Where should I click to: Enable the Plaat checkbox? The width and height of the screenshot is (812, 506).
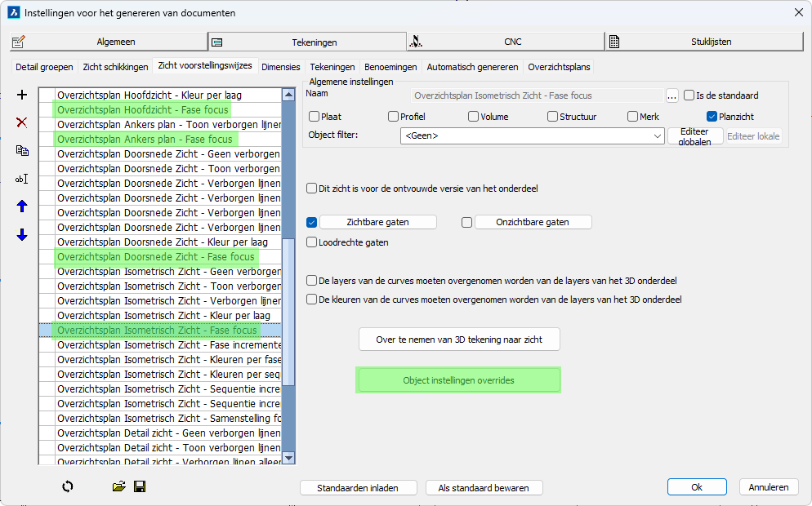tap(315, 117)
